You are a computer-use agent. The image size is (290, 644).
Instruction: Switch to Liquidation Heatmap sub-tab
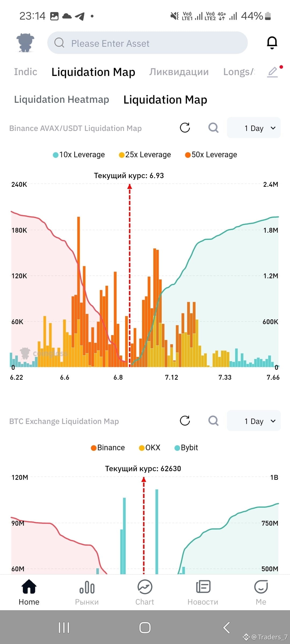point(61,99)
